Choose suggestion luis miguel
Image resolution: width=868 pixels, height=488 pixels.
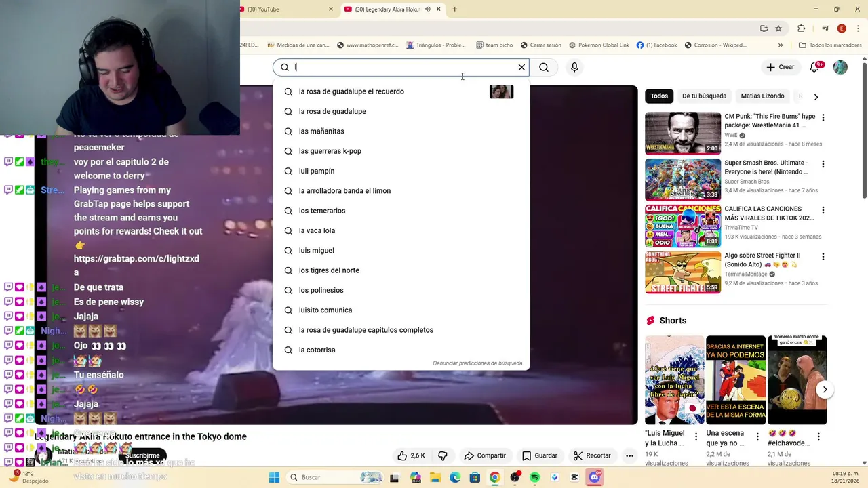click(401, 251)
